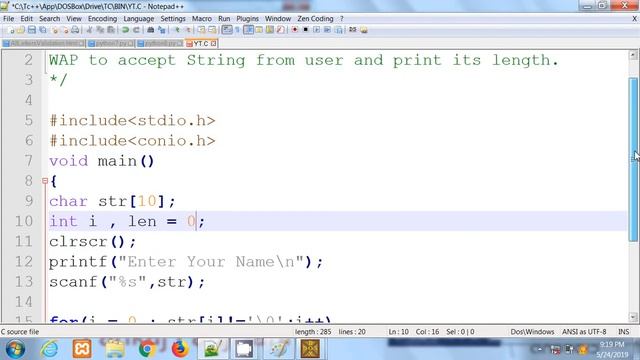
Task: Click the Playback macro icon
Action: (x=317, y=30)
